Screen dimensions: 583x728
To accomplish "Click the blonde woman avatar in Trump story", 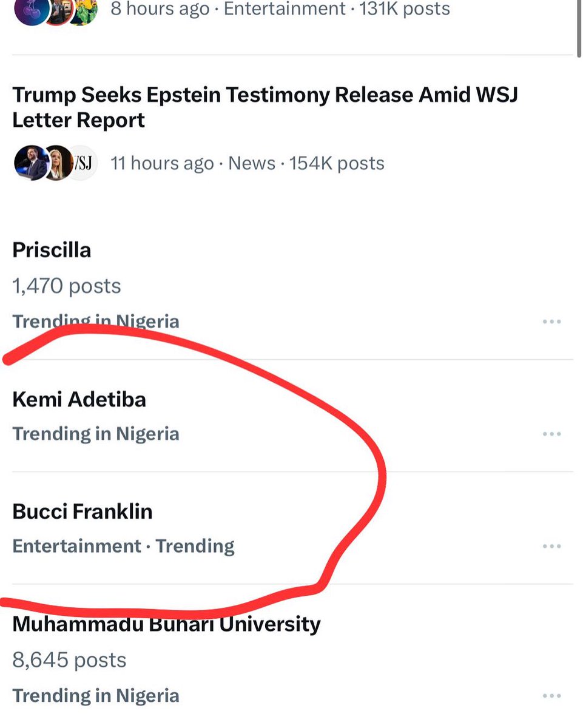I will click(x=58, y=163).
